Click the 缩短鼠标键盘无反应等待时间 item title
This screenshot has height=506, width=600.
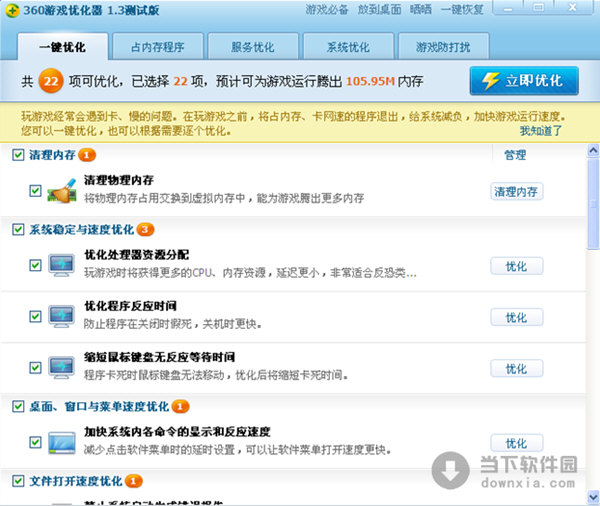pyautogui.click(x=160, y=357)
